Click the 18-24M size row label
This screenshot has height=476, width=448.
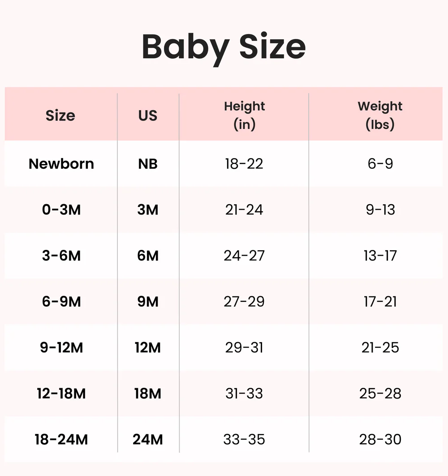(x=61, y=440)
